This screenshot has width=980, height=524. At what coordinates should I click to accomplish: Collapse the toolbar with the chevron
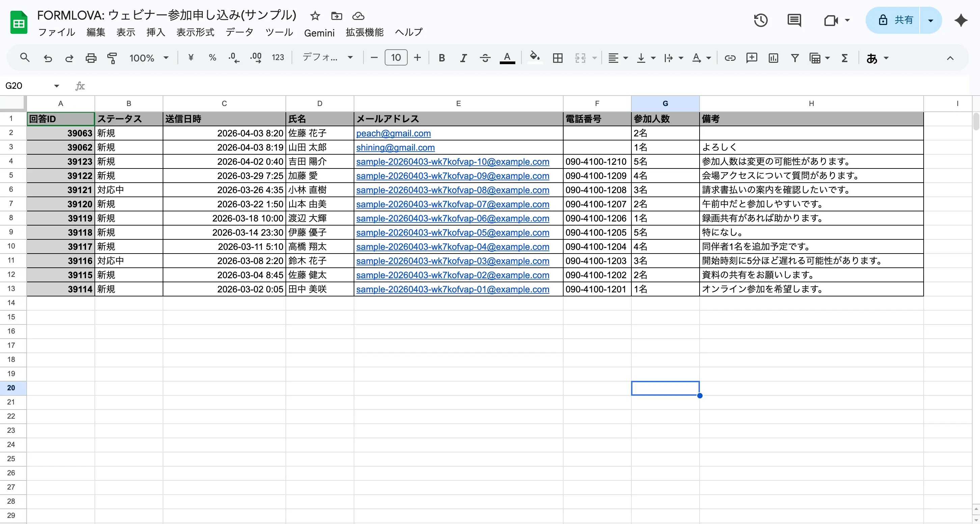point(950,58)
